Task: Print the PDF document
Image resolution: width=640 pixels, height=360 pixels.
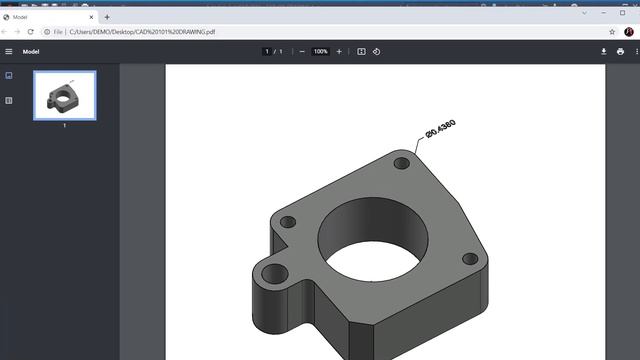Action: (620, 51)
